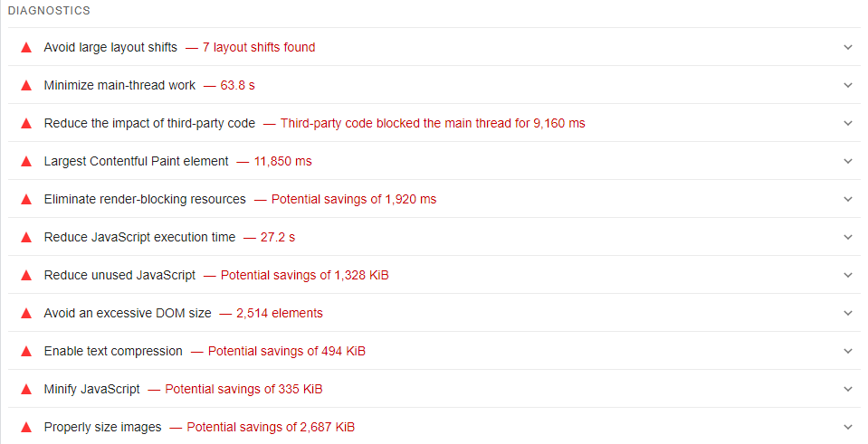Expand the third-party code audit chevron
This screenshot has height=444, width=868.
coord(848,123)
